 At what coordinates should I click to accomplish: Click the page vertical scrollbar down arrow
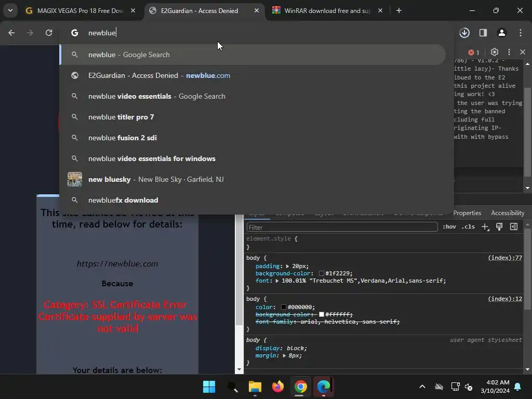pos(239,369)
